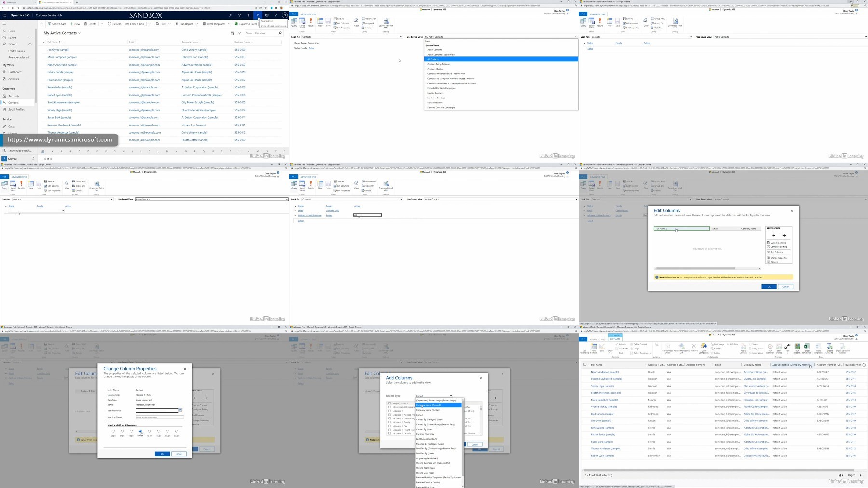The image size is (868, 488).
Task: Check Address 1: Fax in Add Columns list
Action: coord(390,426)
